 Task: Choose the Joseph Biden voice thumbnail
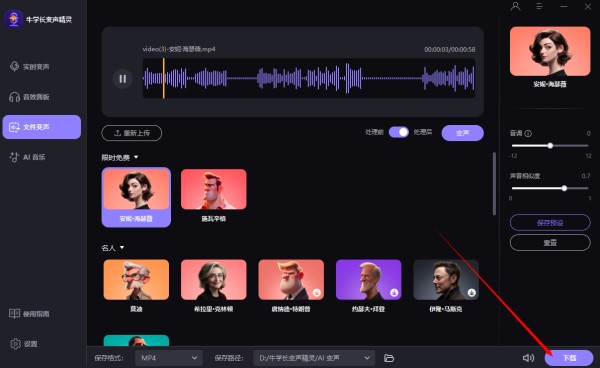[x=368, y=280]
